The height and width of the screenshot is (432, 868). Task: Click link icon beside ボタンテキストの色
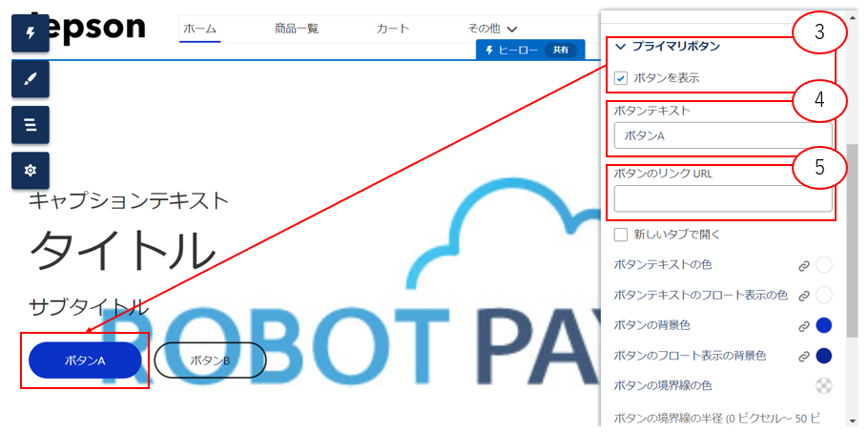[804, 265]
